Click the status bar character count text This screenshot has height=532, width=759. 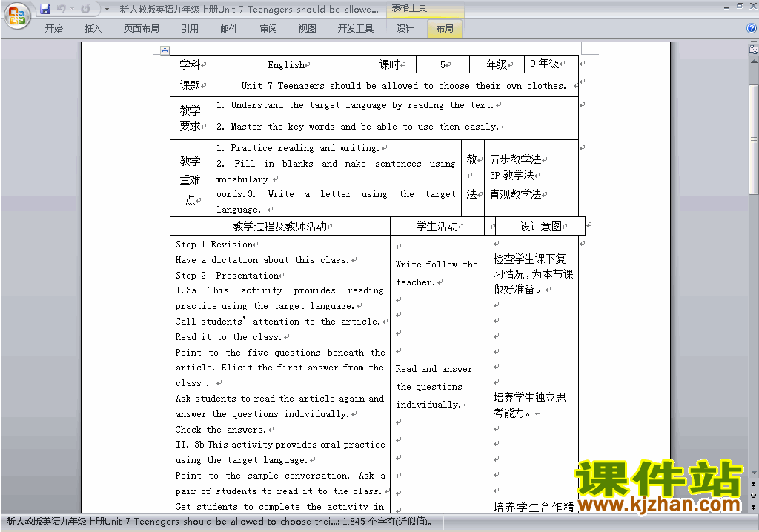[387, 522]
